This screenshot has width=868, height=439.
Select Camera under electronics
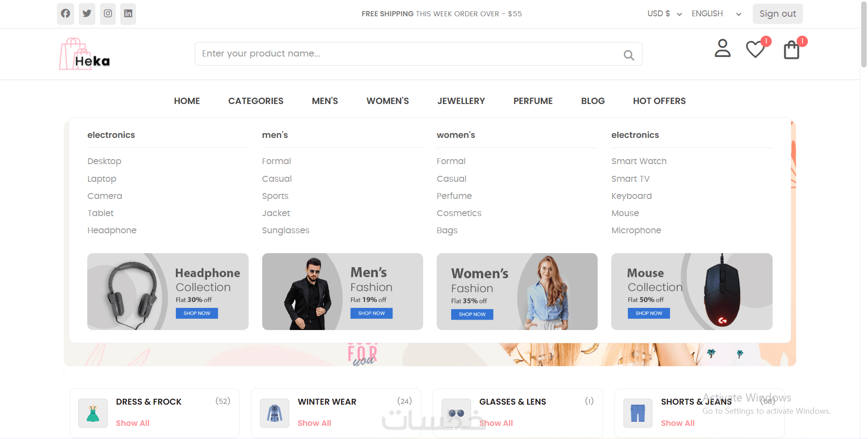[x=105, y=196]
